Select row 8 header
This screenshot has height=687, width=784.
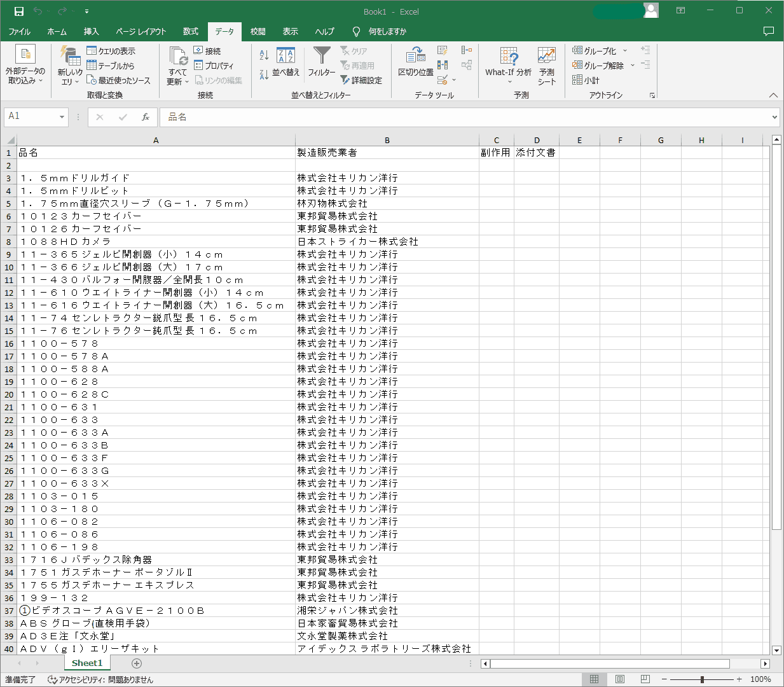(9, 242)
